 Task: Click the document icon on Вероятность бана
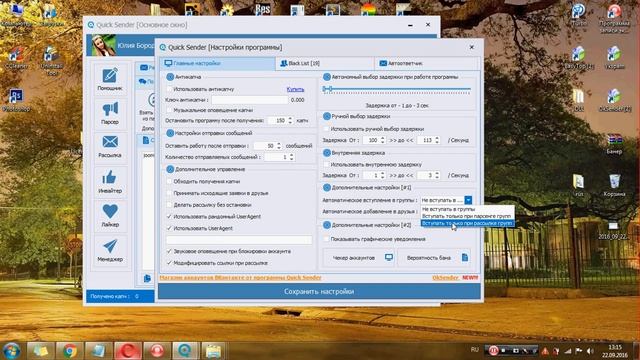pos(464,258)
